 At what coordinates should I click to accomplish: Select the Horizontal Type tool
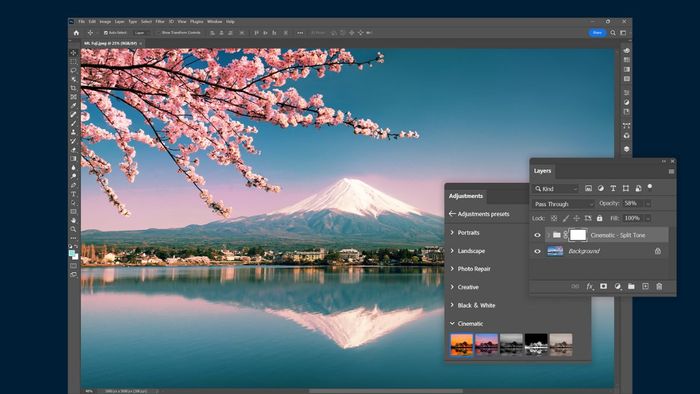pos(74,194)
